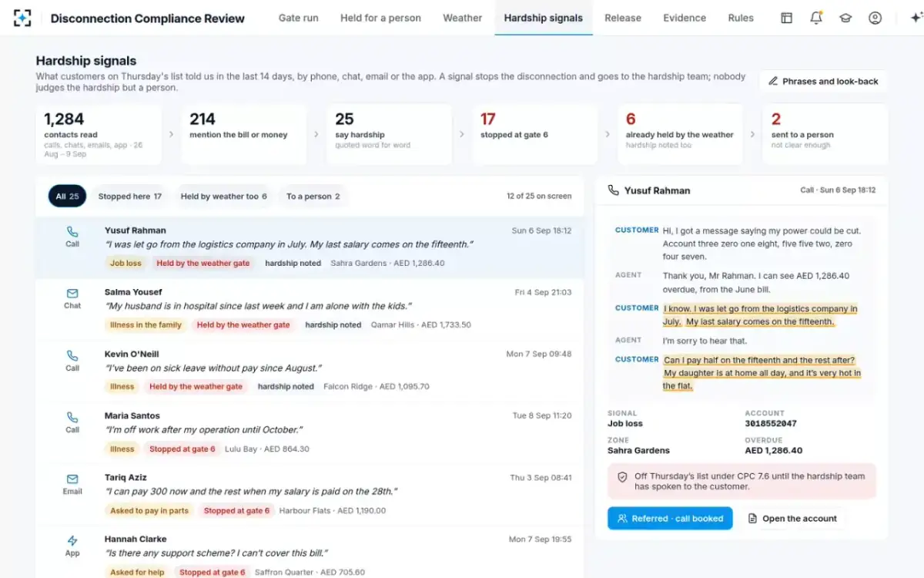Viewport: 924px width, 578px height.
Task: Click the sparkle assistant icon
Action: tap(916, 18)
